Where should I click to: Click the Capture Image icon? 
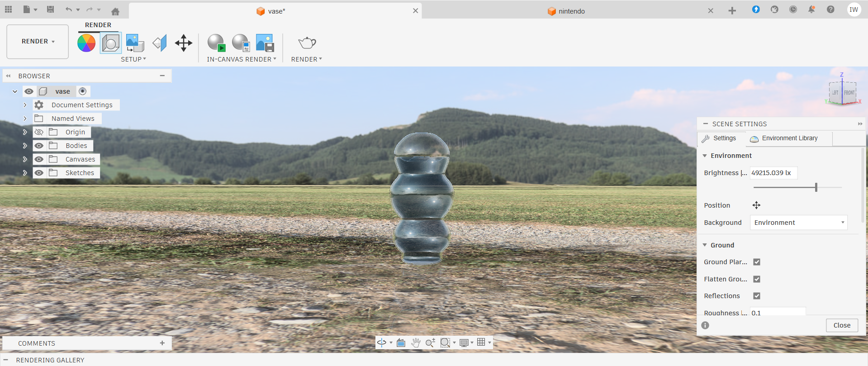(265, 43)
